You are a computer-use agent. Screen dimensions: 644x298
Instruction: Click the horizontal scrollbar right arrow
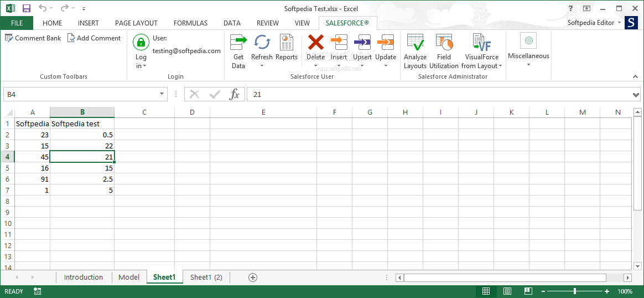(627, 278)
